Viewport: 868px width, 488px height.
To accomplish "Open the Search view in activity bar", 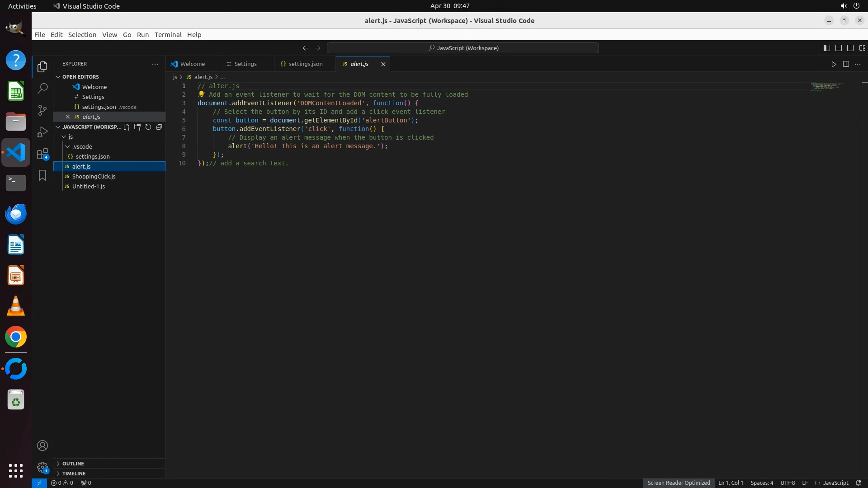I will 42,88.
